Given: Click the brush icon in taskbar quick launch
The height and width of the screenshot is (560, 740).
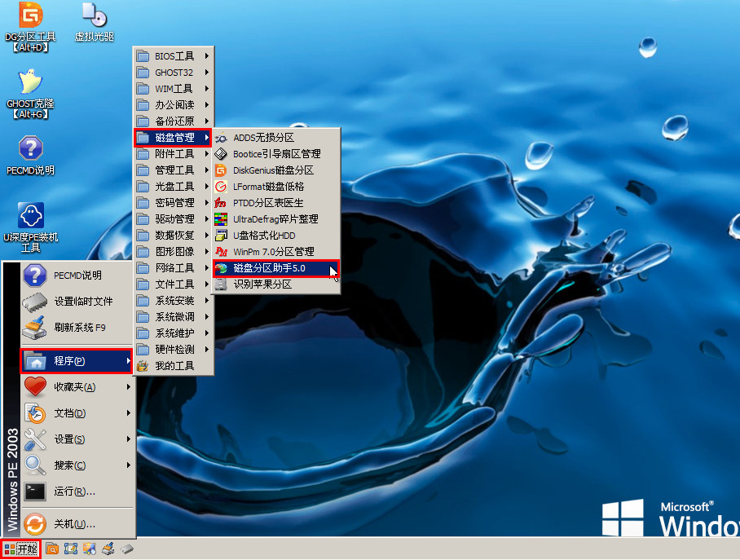Looking at the screenshot, I should [x=108, y=549].
